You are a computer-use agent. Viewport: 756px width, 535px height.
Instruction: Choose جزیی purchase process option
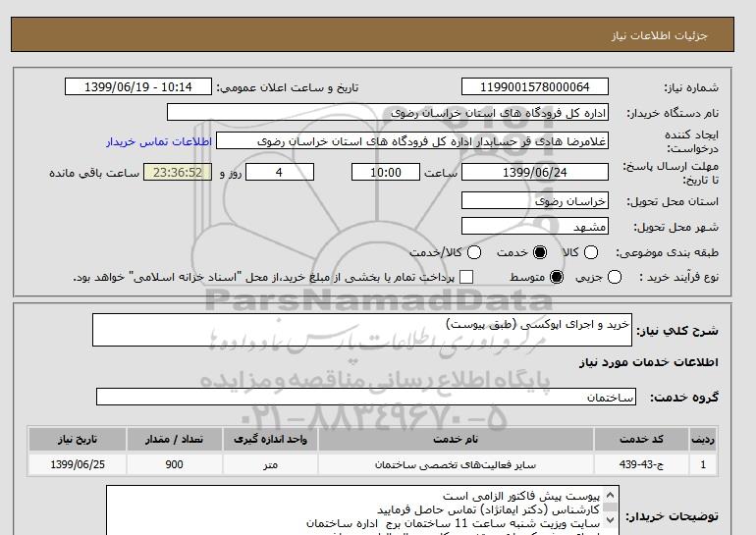click(615, 277)
